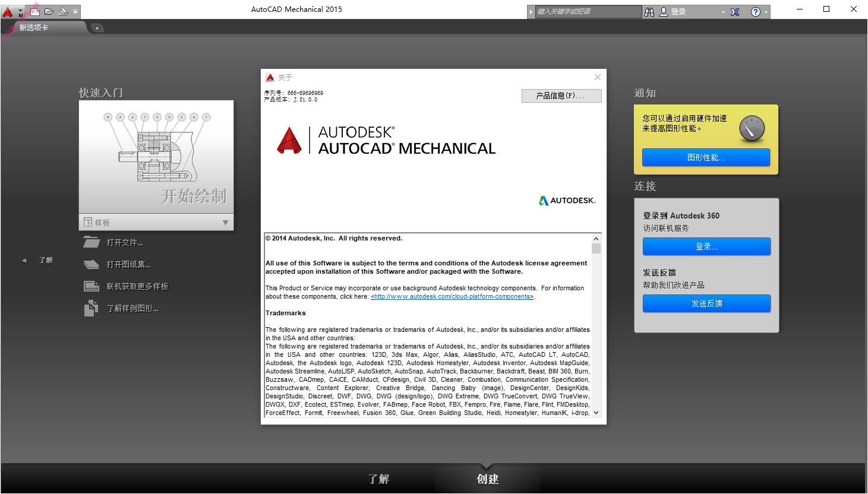Maximize the AutoCAD Mechanical window

(826, 9)
